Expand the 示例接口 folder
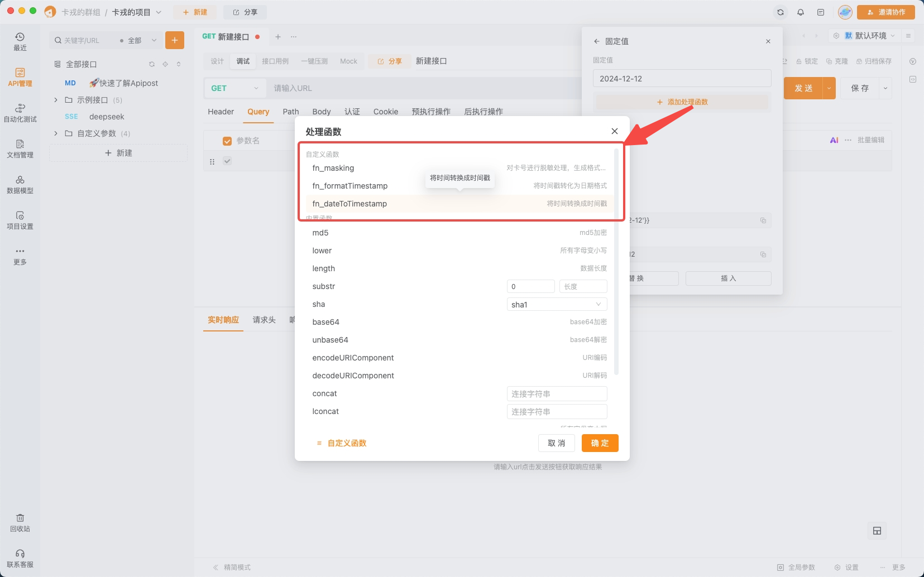Screen dimensions: 924x577 (56, 100)
